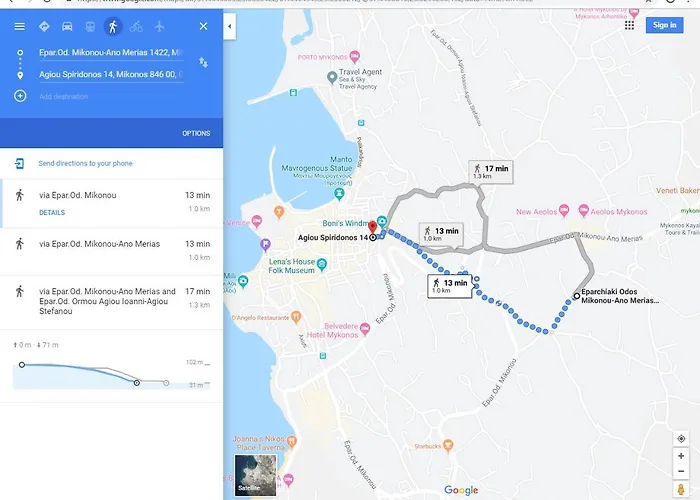Open Google apps grid
Screen dimensions: 700x500
pos(629,25)
